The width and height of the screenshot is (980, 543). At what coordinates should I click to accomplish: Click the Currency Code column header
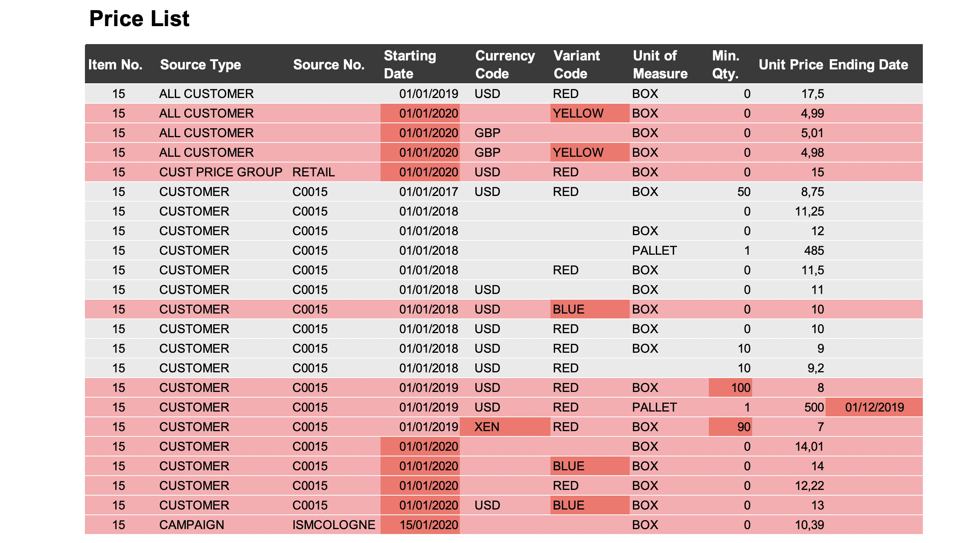(505, 65)
